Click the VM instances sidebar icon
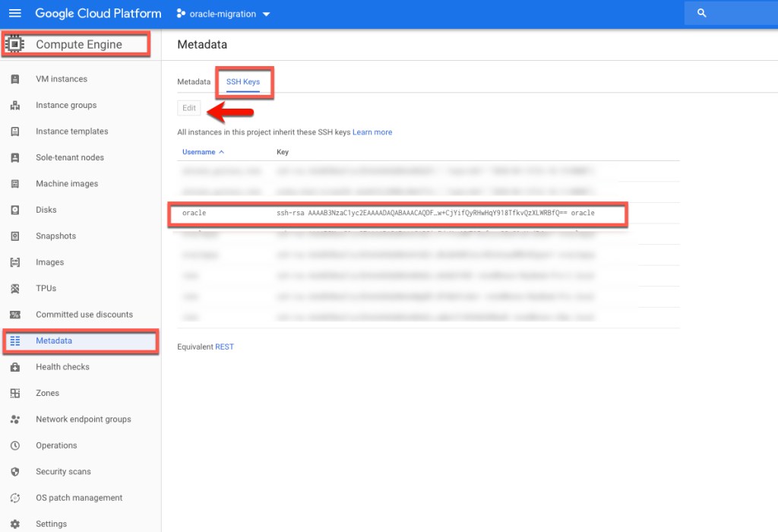This screenshot has height=532, width=778. pyautogui.click(x=15, y=79)
